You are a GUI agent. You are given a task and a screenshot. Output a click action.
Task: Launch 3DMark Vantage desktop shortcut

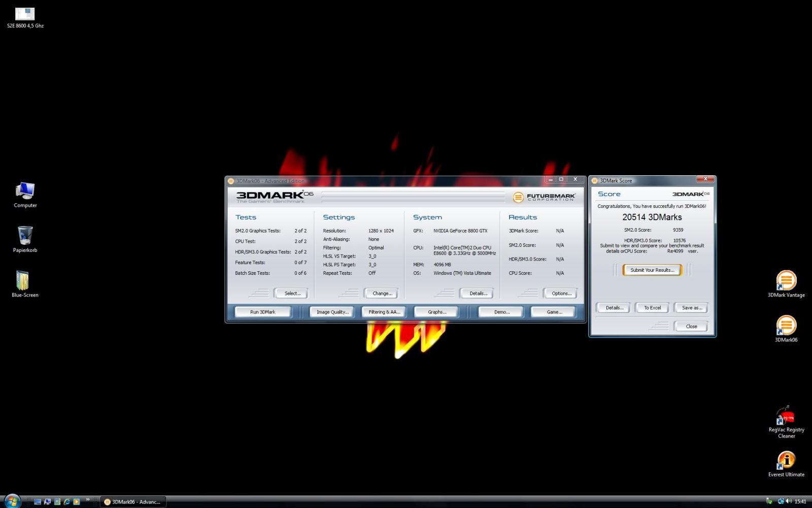[x=786, y=284]
